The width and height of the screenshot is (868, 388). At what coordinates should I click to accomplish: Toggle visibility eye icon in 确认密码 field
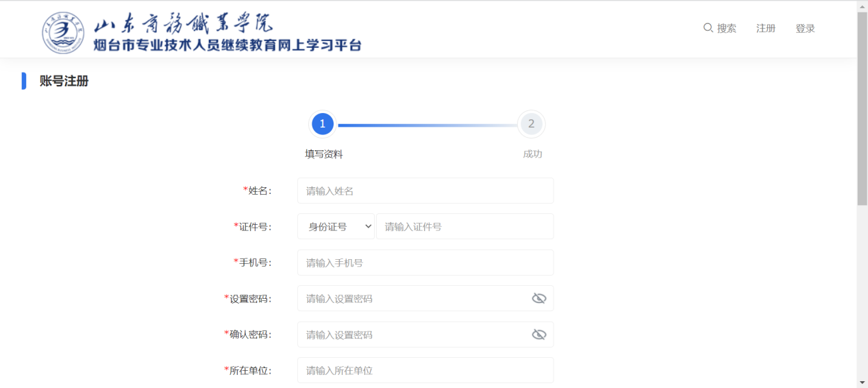pos(539,335)
